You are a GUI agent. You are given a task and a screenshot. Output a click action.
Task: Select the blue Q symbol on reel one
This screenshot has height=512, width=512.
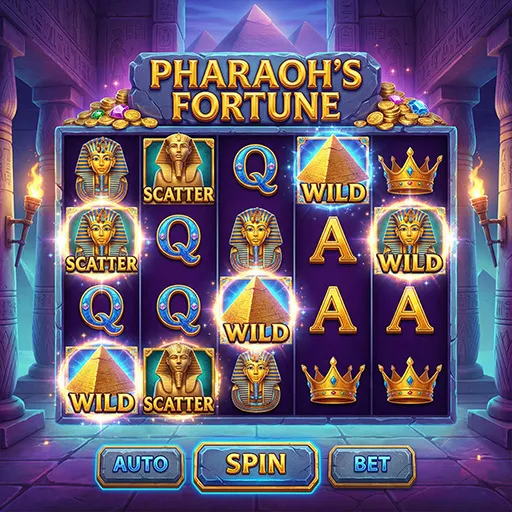pos(102,310)
